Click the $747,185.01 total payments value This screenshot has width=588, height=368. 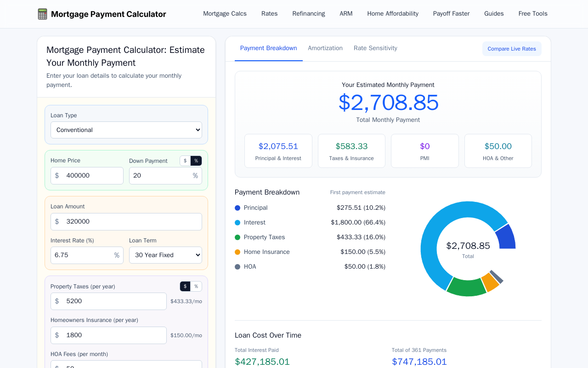(x=419, y=362)
